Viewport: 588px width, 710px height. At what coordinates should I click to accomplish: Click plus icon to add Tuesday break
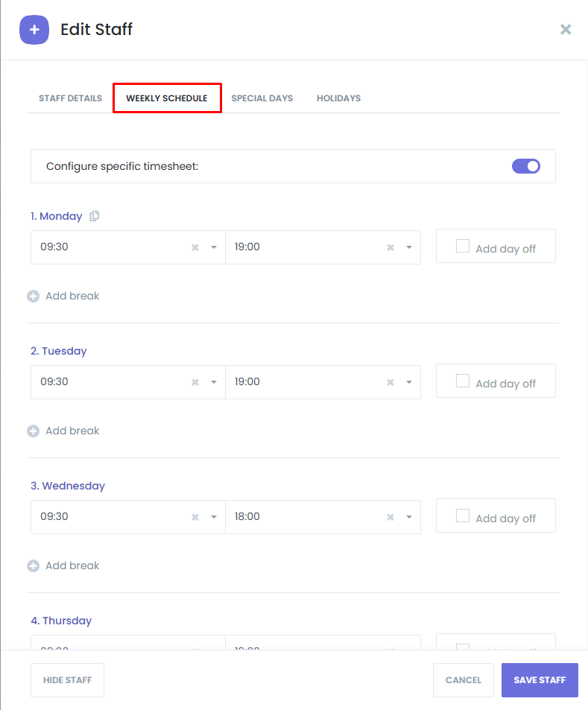(x=34, y=431)
